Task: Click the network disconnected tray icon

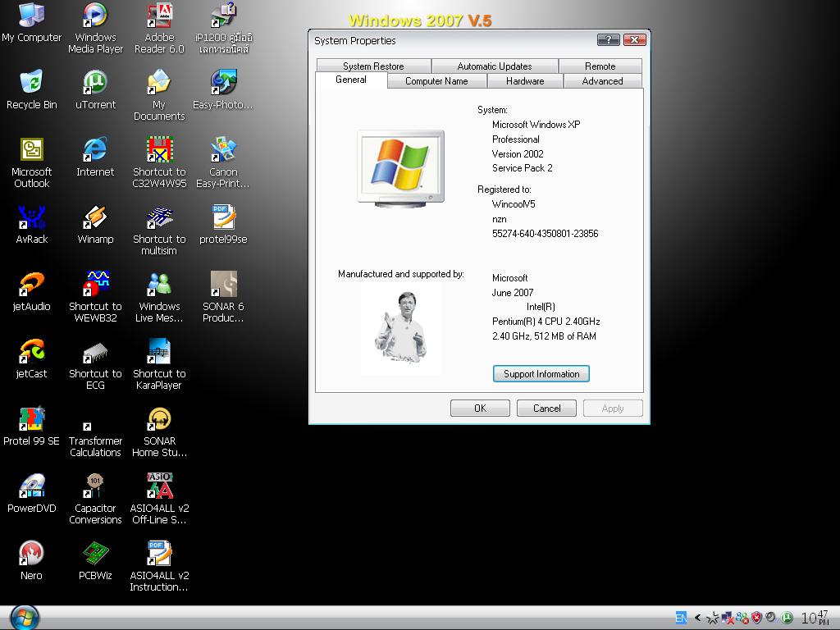Action: [x=728, y=619]
